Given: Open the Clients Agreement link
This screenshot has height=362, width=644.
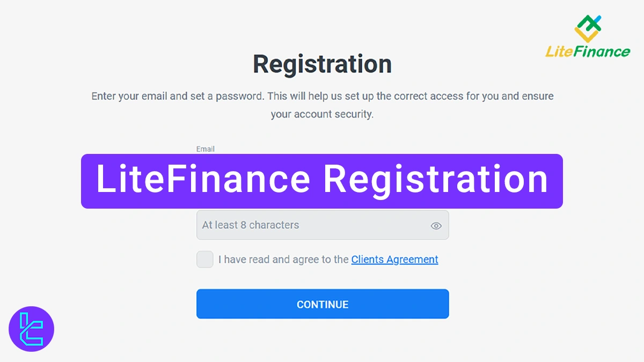Looking at the screenshot, I should pyautogui.click(x=394, y=259).
